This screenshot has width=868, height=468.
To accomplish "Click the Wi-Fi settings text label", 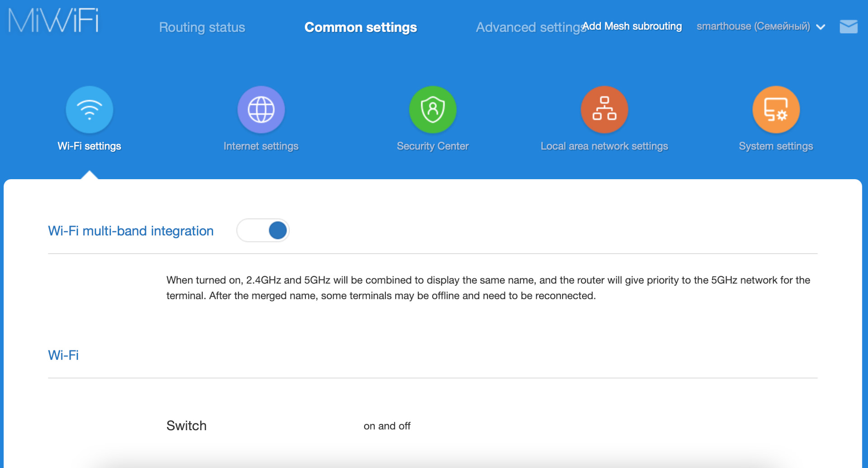I will [x=90, y=146].
